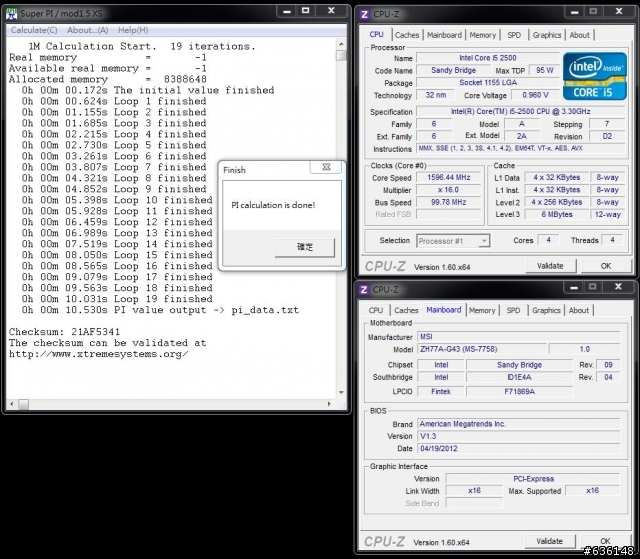Click Super PI vertical scrollbar down arrow
The height and width of the screenshot is (559, 640).
[x=341, y=393]
